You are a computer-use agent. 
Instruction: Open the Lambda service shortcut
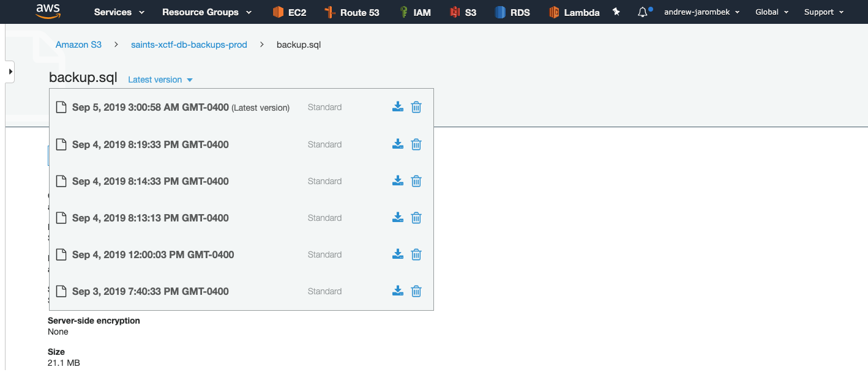[574, 12]
